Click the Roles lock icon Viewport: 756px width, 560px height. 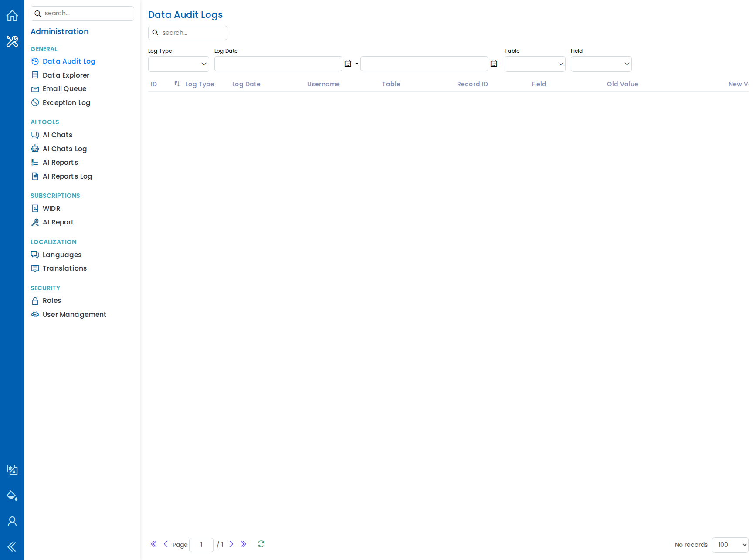(x=35, y=301)
